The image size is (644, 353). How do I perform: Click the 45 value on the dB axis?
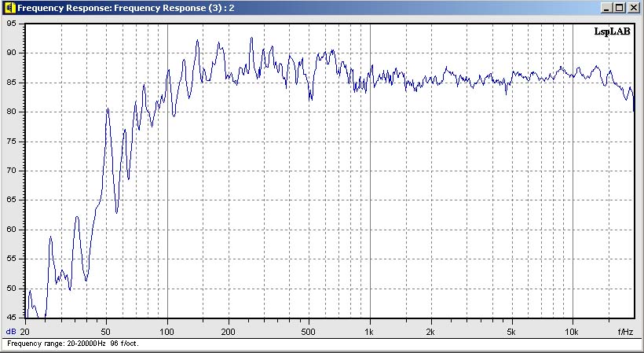(x=12, y=318)
